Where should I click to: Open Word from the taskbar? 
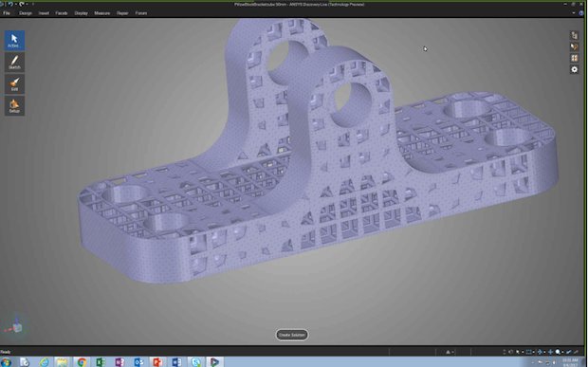coord(176,361)
